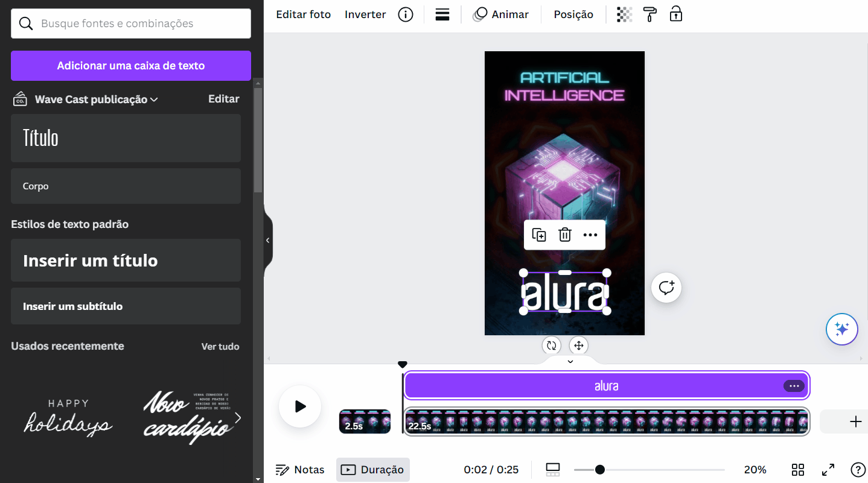Toggle the page thumbnails view icon
The height and width of the screenshot is (483, 868).
tap(552, 470)
